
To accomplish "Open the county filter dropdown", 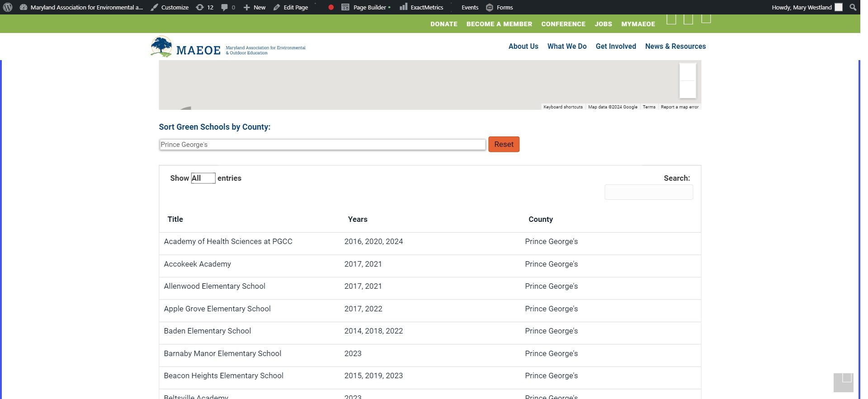I will [x=322, y=145].
